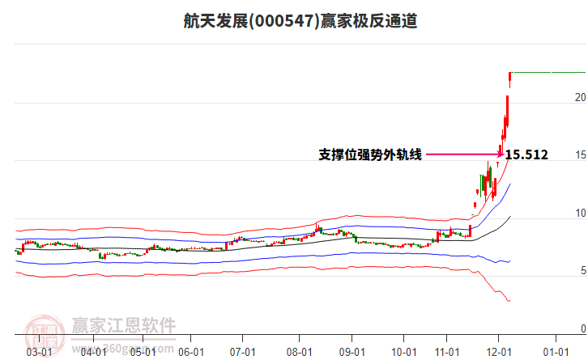
Task: Click the green dashed latest-price line
Action: (549, 72)
